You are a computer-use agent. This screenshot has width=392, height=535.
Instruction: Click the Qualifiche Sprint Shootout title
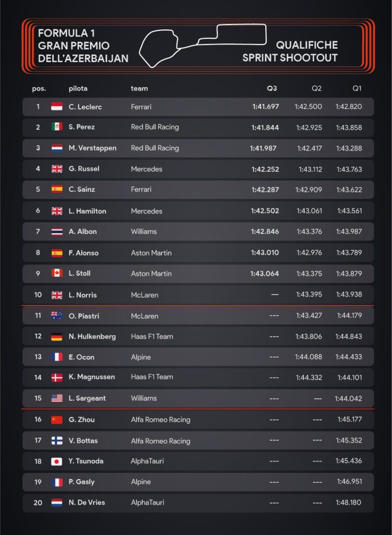290,51
